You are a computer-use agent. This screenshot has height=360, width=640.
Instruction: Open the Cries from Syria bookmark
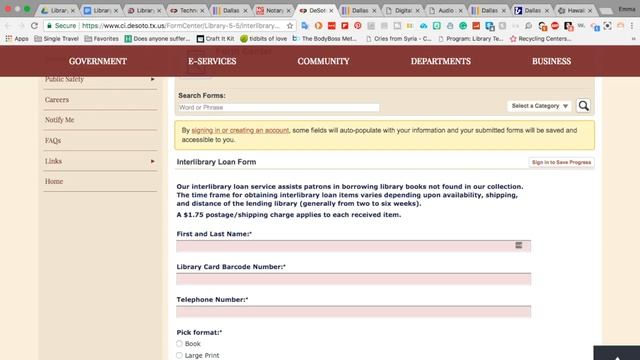pos(399,39)
